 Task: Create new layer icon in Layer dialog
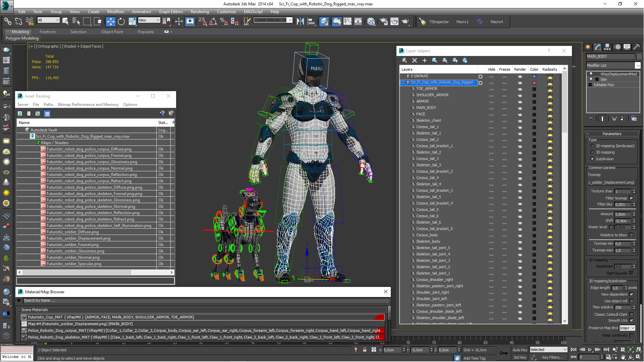405,60
